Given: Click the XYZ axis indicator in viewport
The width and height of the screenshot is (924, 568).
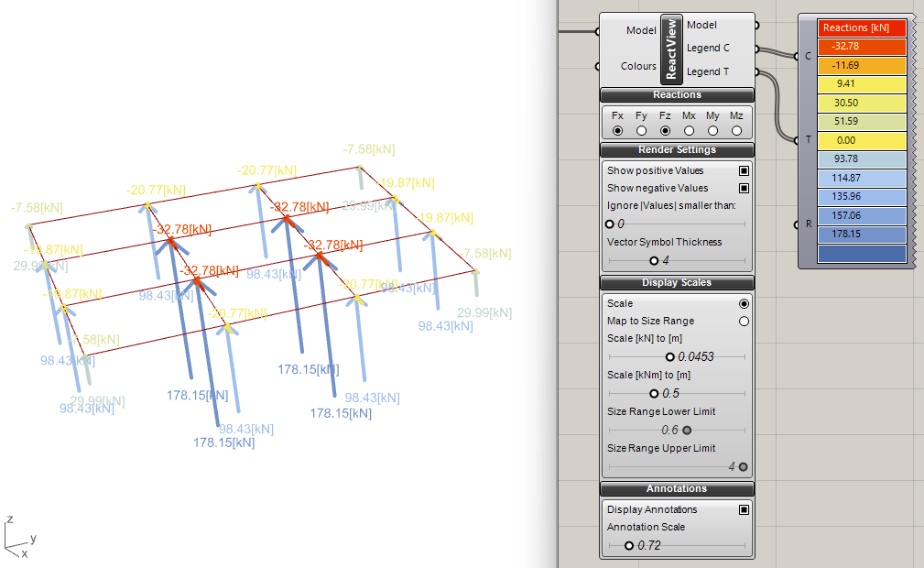Looking at the screenshot, I should pyautogui.click(x=18, y=541).
